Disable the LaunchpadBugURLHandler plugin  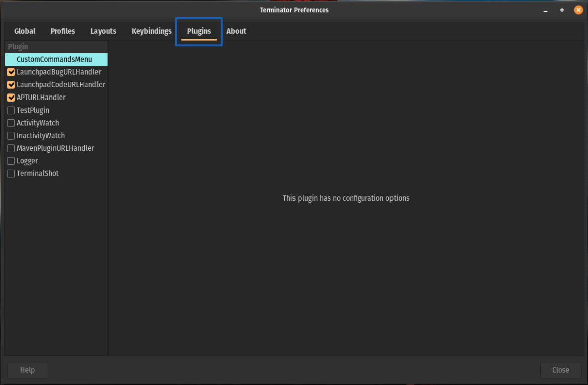pos(11,72)
